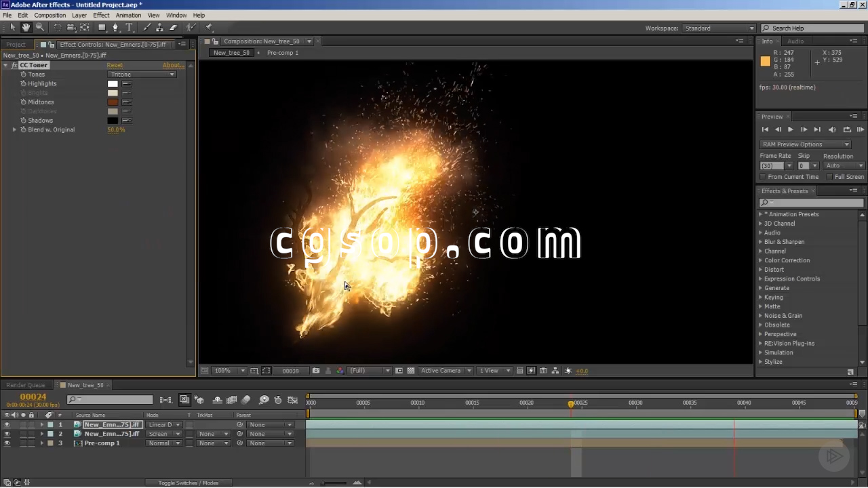This screenshot has height=488, width=868.
Task: Reset the CC Toner effect
Action: coord(115,65)
